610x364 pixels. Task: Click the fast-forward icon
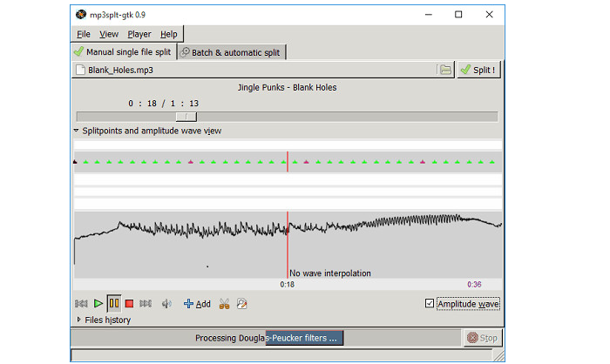click(146, 304)
